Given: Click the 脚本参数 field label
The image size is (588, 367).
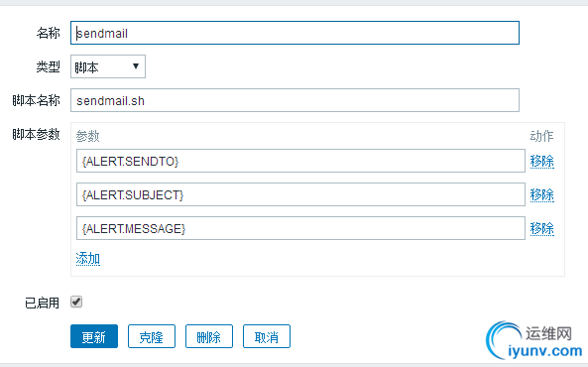Looking at the screenshot, I should point(36,134).
